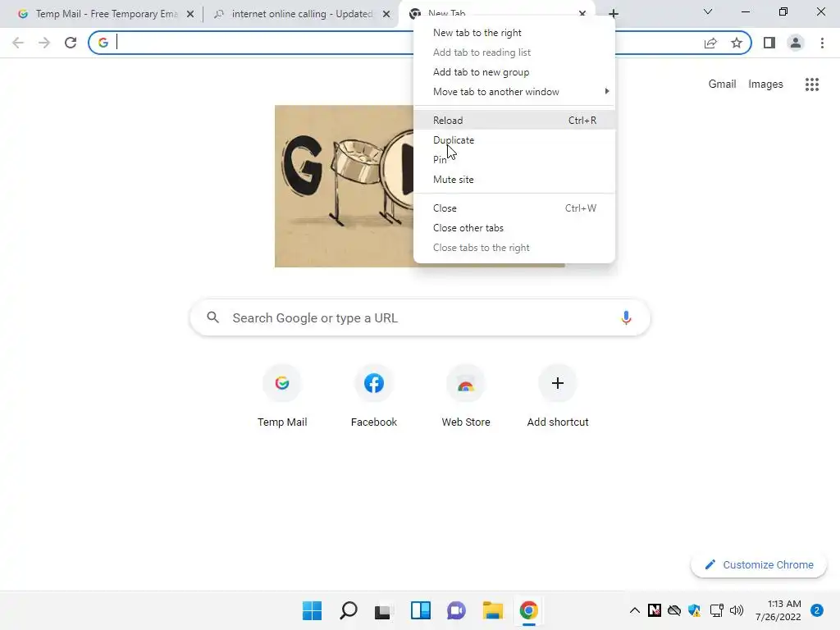
Task: Select New tab to the right
Action: (x=514, y=33)
